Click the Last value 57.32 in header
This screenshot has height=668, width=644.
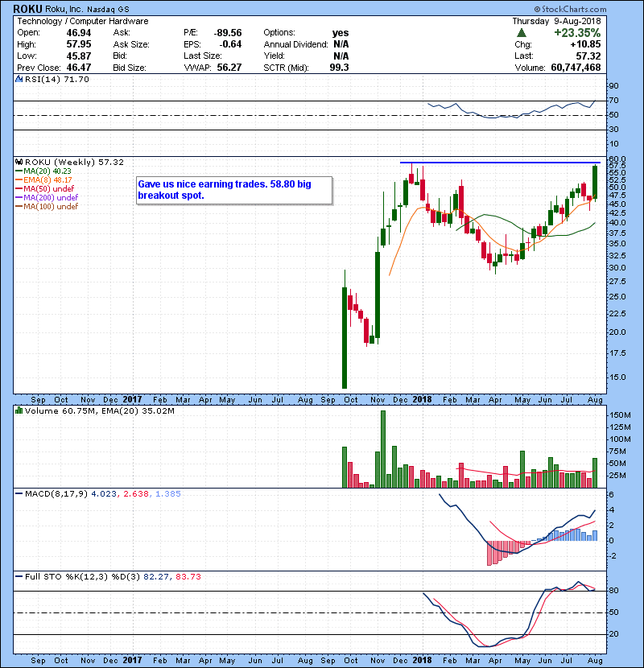click(x=588, y=56)
